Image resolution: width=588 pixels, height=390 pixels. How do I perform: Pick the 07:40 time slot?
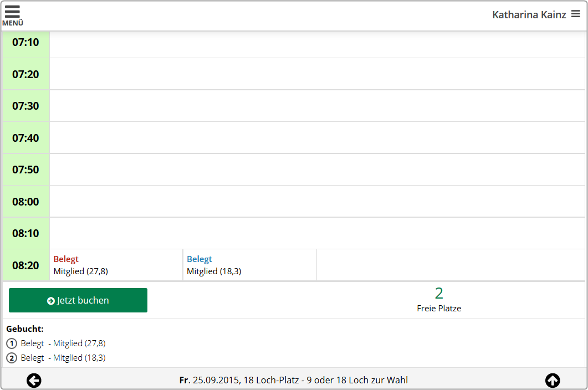point(25,138)
